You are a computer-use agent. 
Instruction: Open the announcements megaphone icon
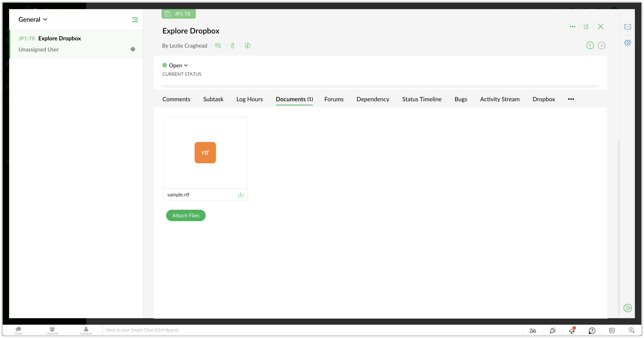coord(572,330)
